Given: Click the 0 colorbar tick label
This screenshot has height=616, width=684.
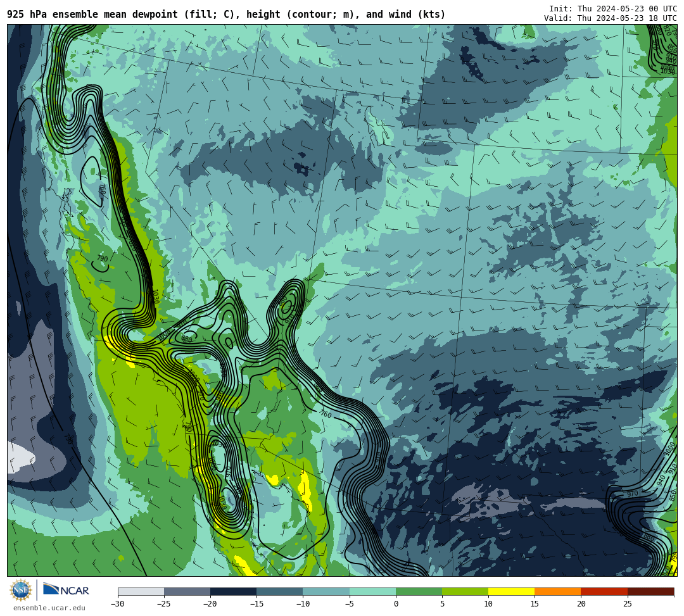Looking at the screenshot, I should tap(396, 604).
